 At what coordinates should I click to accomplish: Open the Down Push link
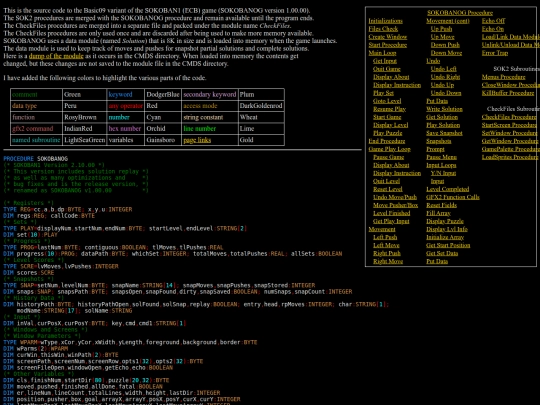pos(445,45)
